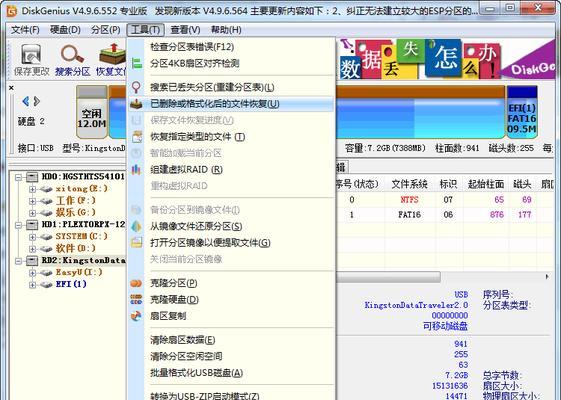Select the EFI(1) FAT16 partition block
This screenshot has width=561, height=400.
point(522,112)
